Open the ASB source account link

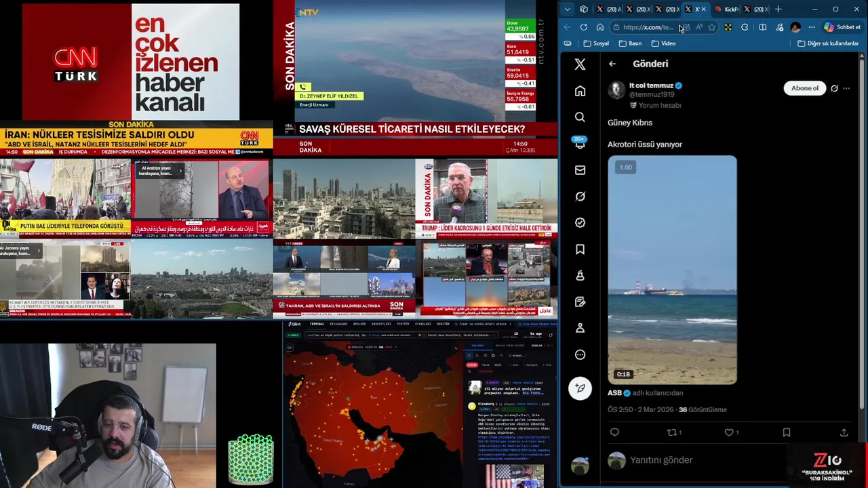point(614,392)
